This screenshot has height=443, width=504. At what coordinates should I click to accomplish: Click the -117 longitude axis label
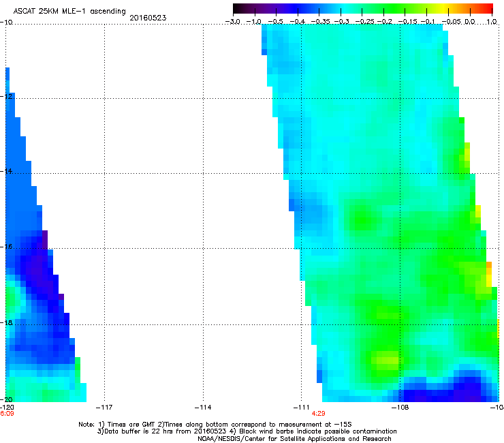click(x=104, y=408)
